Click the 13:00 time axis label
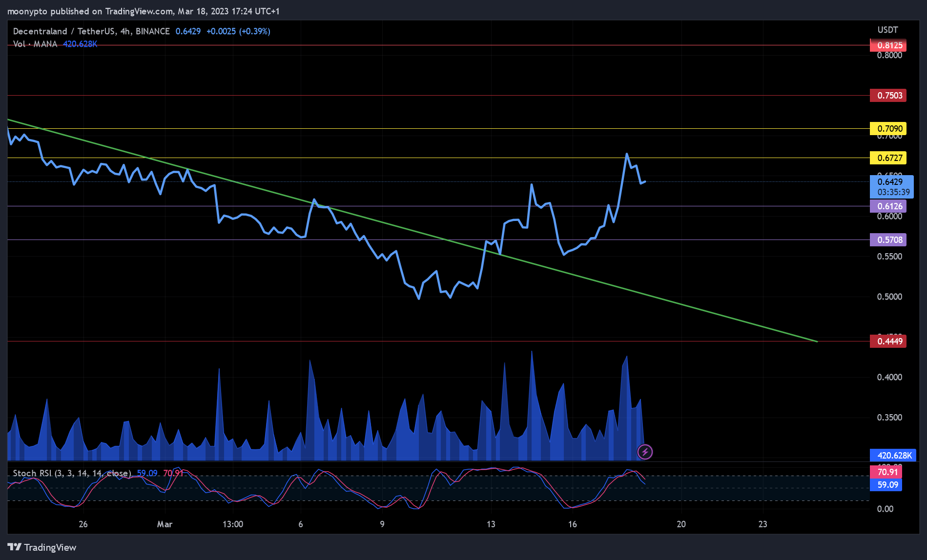The height and width of the screenshot is (560, 927). pos(233,524)
